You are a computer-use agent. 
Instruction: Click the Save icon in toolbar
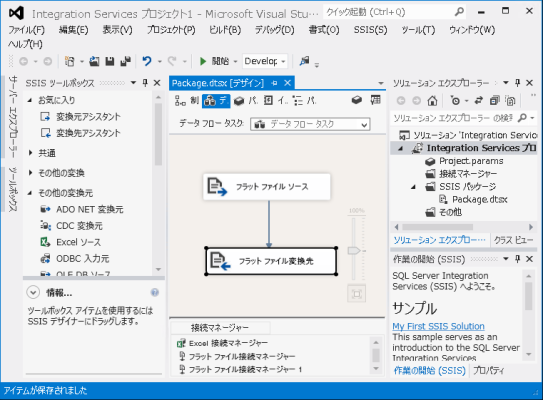[x=110, y=61]
